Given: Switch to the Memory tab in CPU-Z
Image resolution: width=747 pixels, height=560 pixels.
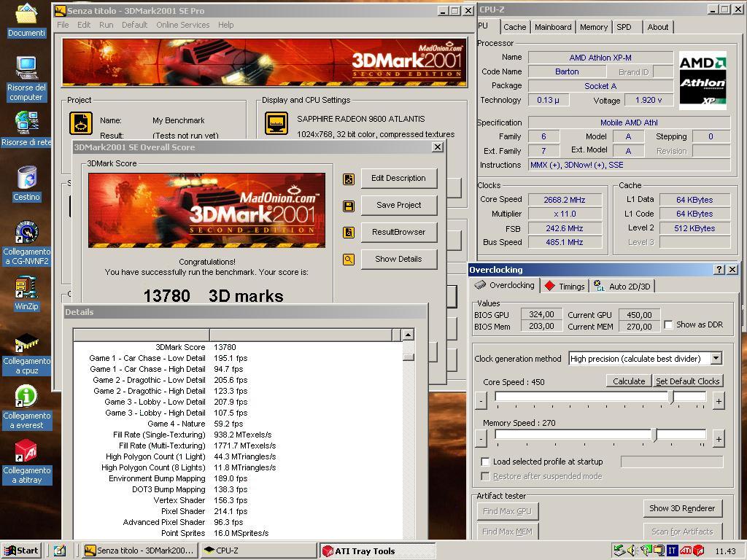Looking at the screenshot, I should click(x=594, y=27).
